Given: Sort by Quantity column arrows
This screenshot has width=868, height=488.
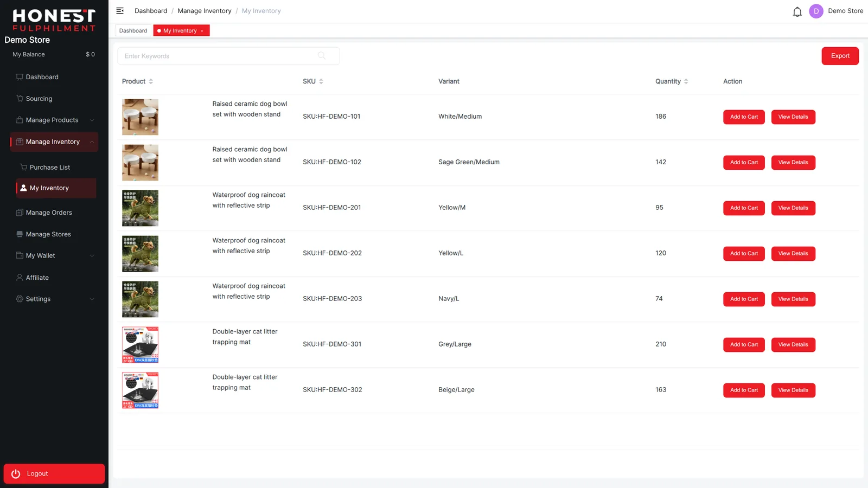Looking at the screenshot, I should [x=686, y=81].
